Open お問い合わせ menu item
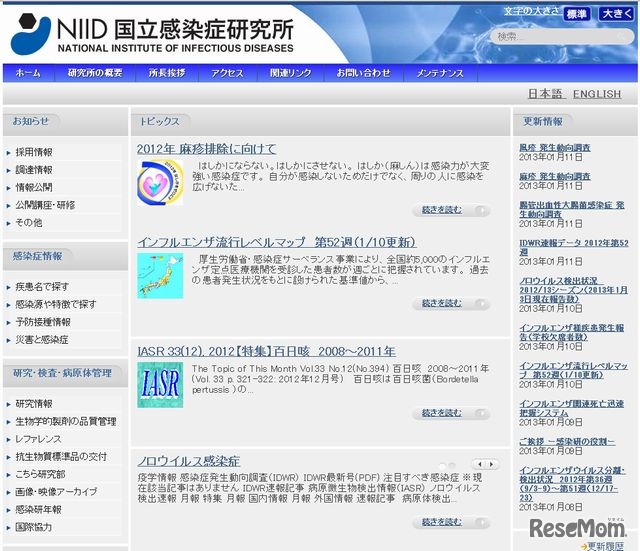Screen dimensions: 640x551 [x=363, y=73]
